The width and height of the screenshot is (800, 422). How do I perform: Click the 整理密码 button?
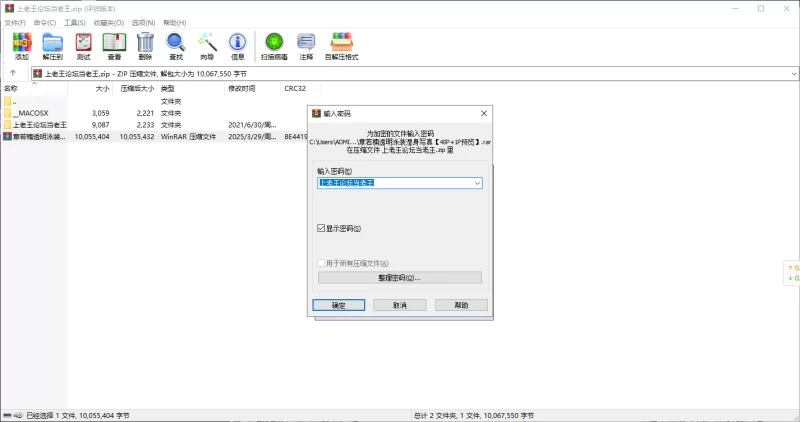399,277
